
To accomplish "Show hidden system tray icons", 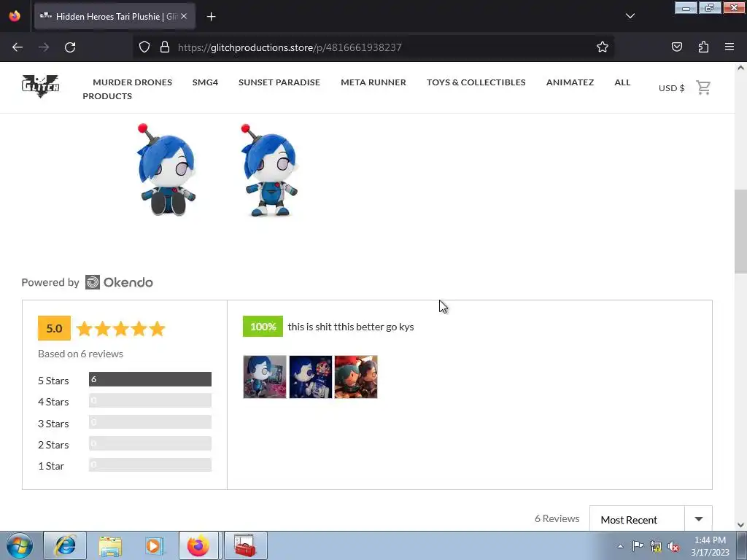I will click(620, 546).
